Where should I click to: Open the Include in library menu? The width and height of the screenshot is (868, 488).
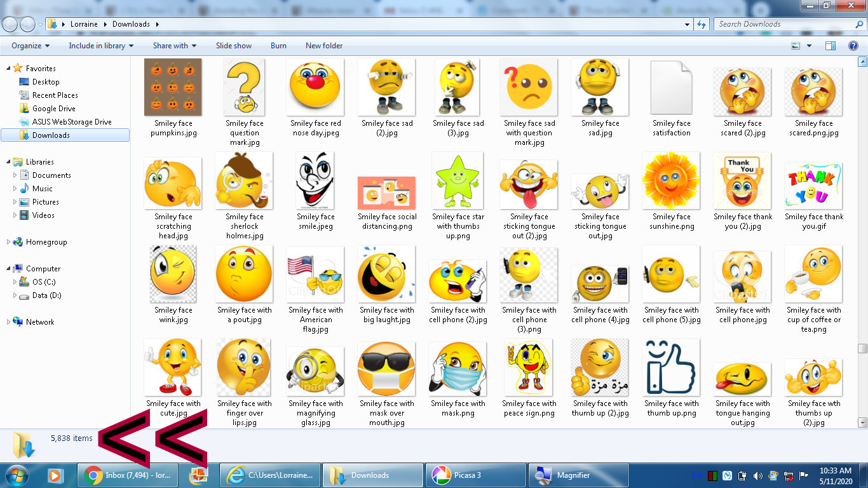tap(101, 46)
